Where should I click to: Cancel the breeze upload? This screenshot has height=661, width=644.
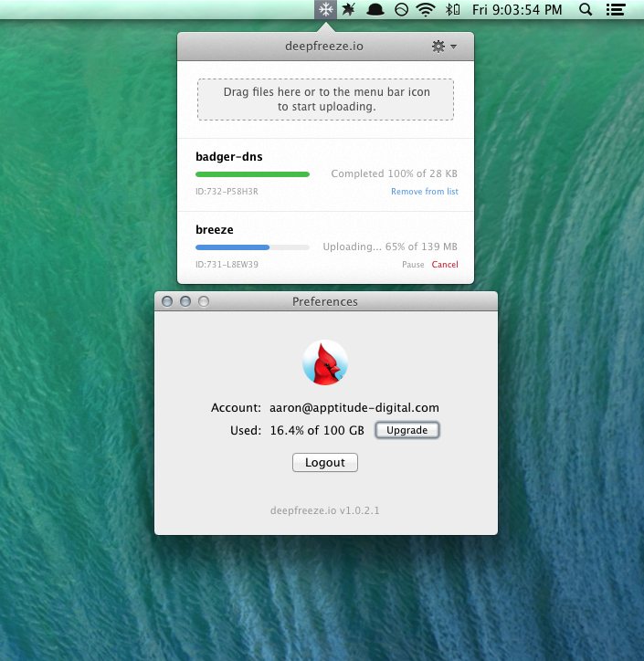click(x=445, y=265)
